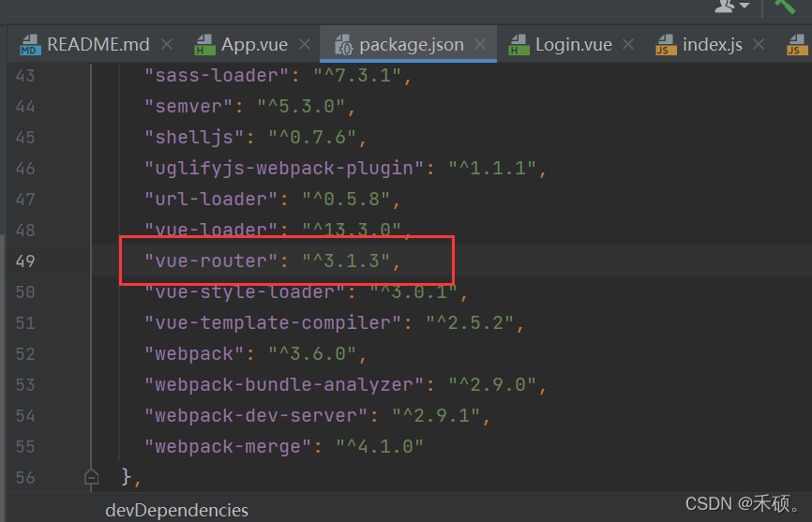Screen dimensions: 812x522
Task: Click the user account icon
Action: click(727, 6)
